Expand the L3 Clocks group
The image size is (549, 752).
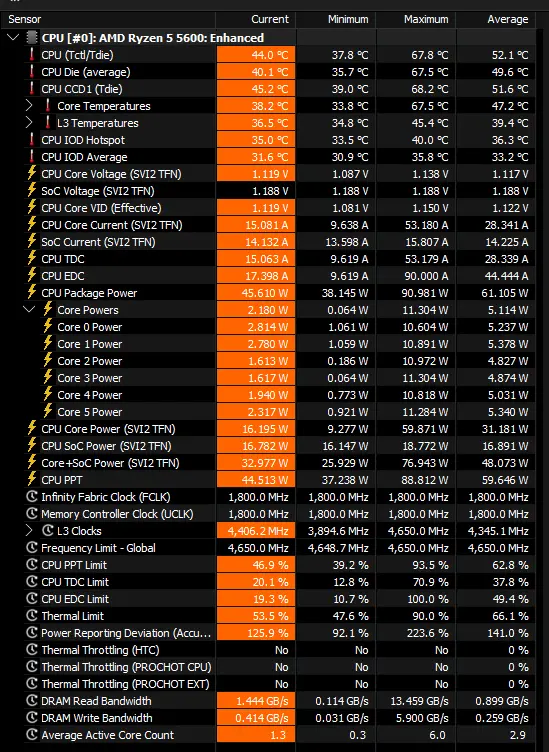tap(29, 530)
